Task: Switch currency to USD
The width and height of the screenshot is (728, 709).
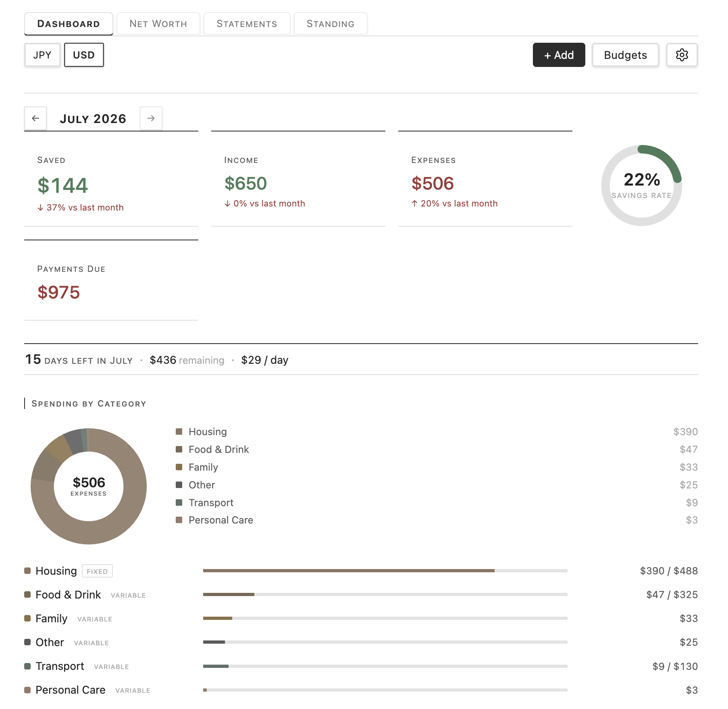Action: pyautogui.click(x=84, y=55)
